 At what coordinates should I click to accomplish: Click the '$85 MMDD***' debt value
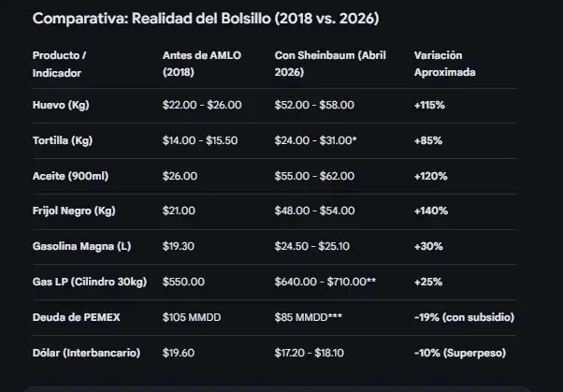pos(310,317)
